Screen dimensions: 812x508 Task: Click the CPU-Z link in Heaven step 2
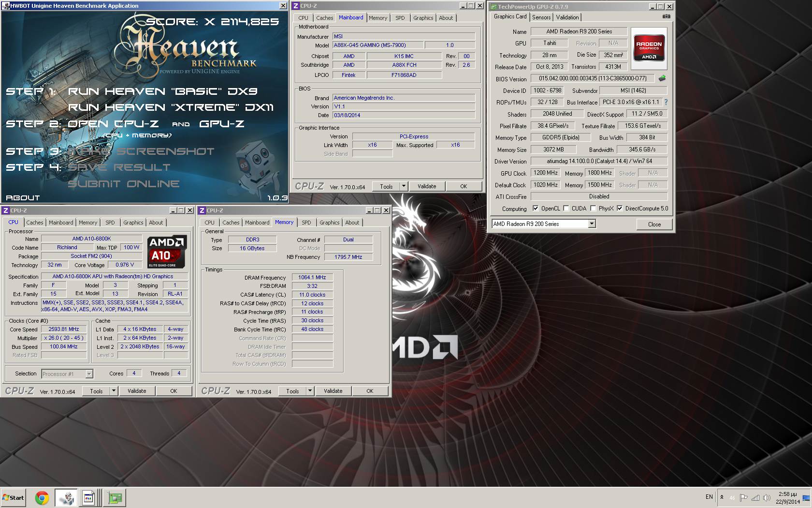(x=113, y=123)
